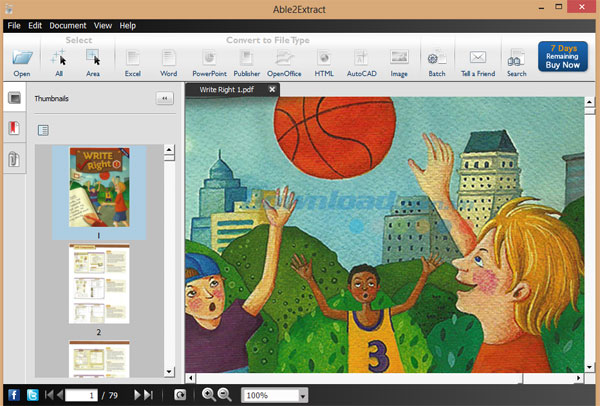
Task: Activate the Select Area tool
Action: (93, 61)
